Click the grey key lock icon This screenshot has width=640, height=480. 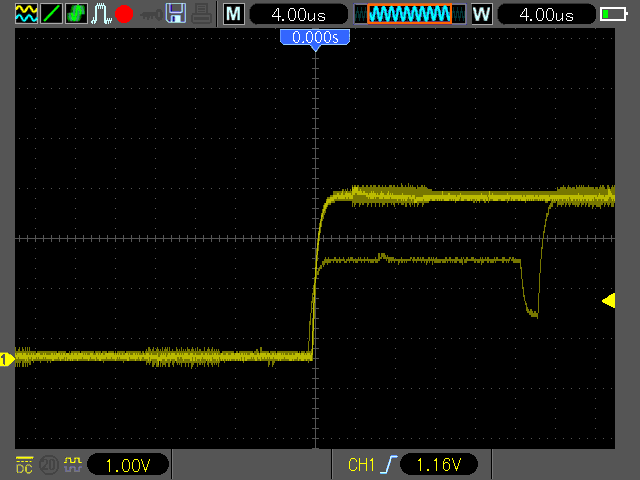click(x=151, y=15)
